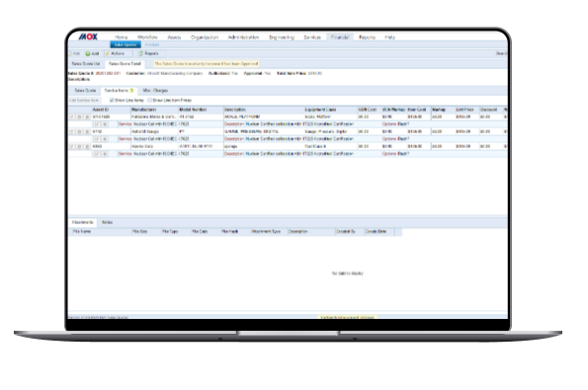Switch to the Sales Quote List tab
This screenshot has width=588, height=390.
[86, 64]
